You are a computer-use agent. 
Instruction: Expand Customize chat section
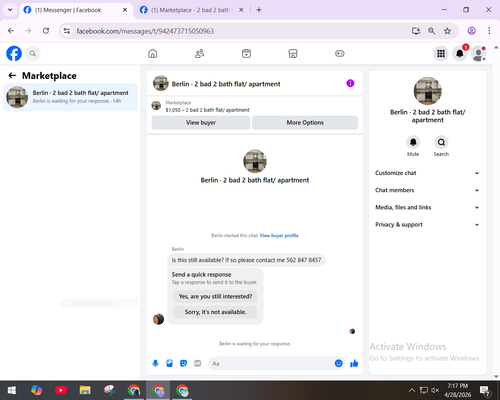(427, 173)
